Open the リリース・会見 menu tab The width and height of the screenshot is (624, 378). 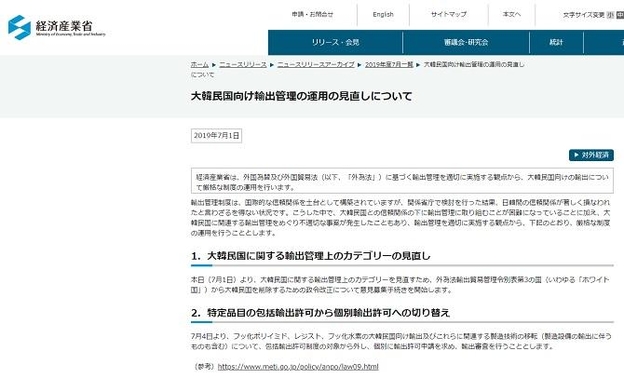click(x=335, y=42)
